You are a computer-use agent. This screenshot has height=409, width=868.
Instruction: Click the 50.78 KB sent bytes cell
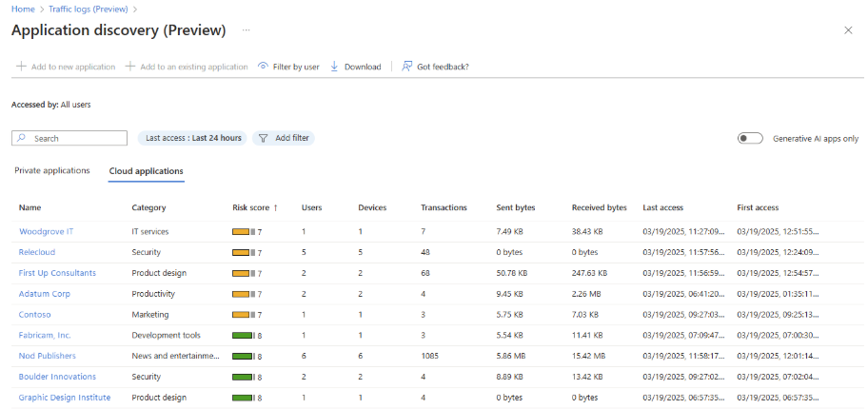[512, 273]
